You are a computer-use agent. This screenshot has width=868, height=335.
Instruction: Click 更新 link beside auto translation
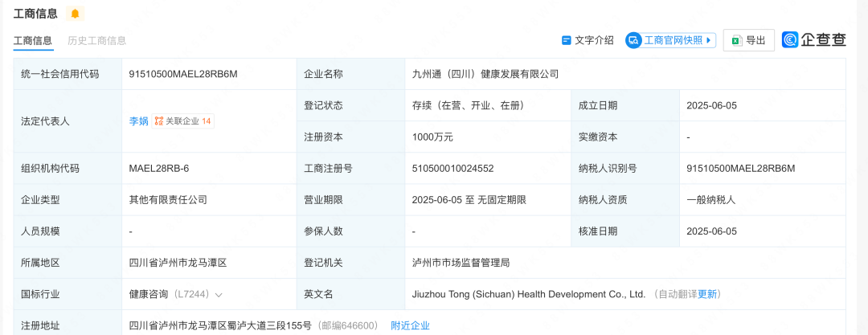coord(707,295)
